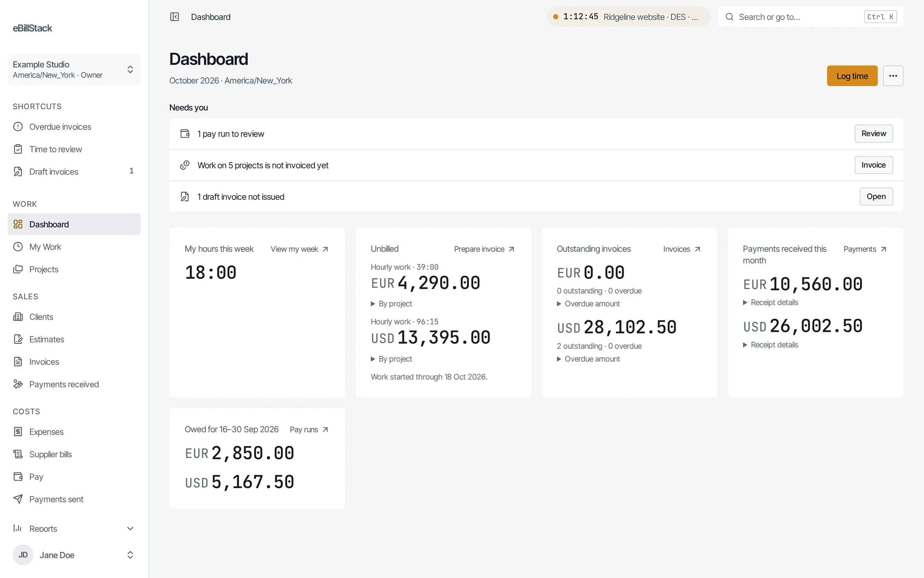Click the Log time button
The width and height of the screenshot is (924, 578).
(x=852, y=76)
